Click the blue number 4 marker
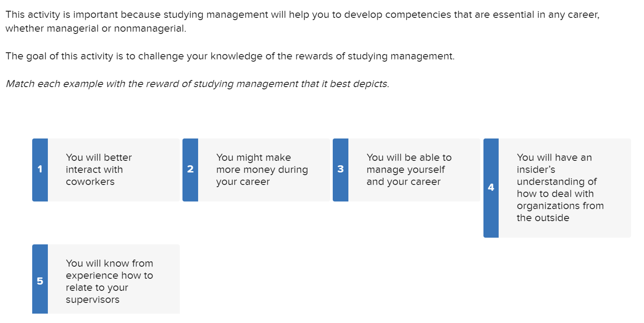The height and width of the screenshot is (323, 644). click(491, 188)
